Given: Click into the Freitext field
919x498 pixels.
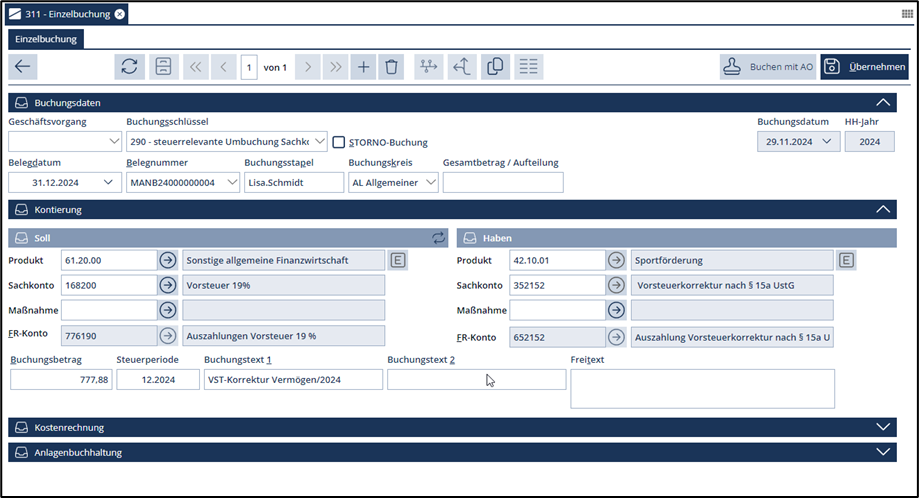Looking at the screenshot, I should pyautogui.click(x=702, y=388).
